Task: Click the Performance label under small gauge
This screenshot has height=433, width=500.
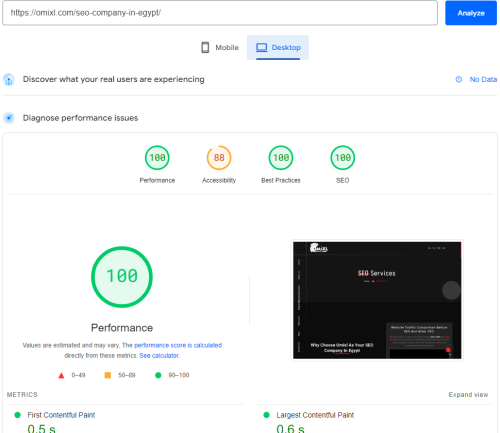Action: point(157,180)
